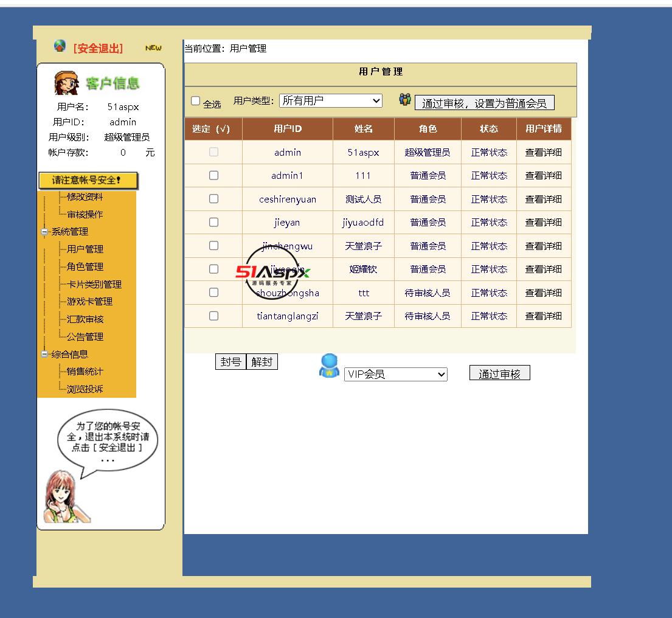Image resolution: width=672 pixels, height=618 pixels.
Task: Click the 当前位置: 用户管理 breadcrumb
Action: pyautogui.click(x=226, y=49)
